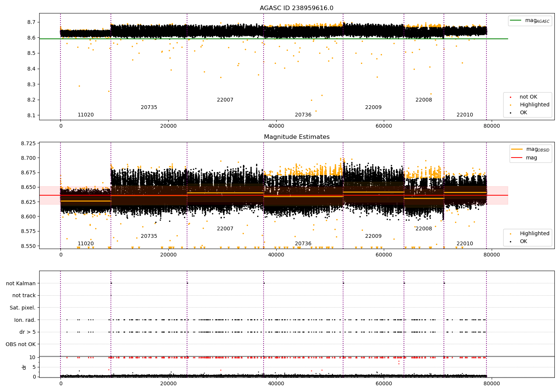Click OBSID label 20736 in the top plot

(303, 115)
